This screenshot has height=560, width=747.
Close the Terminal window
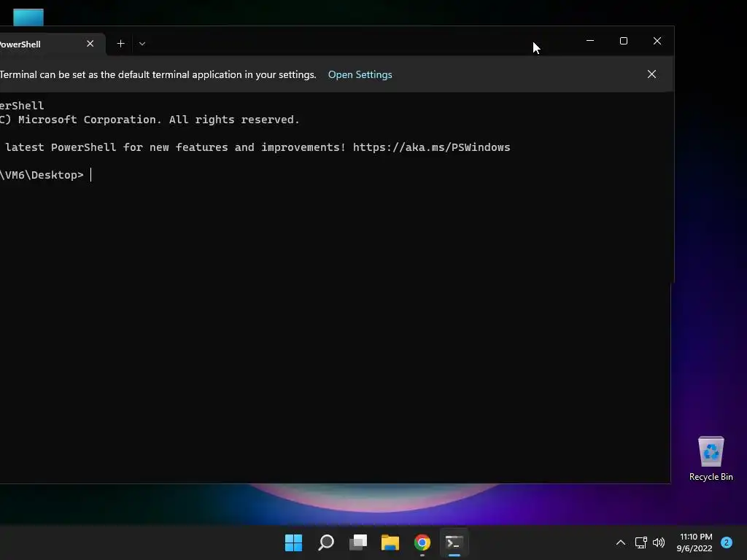coord(657,41)
